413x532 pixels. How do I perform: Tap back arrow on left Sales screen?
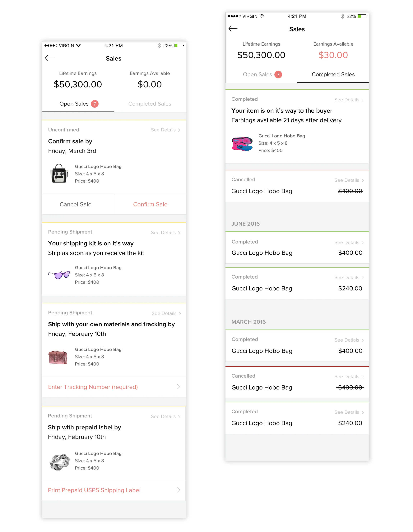coord(49,58)
